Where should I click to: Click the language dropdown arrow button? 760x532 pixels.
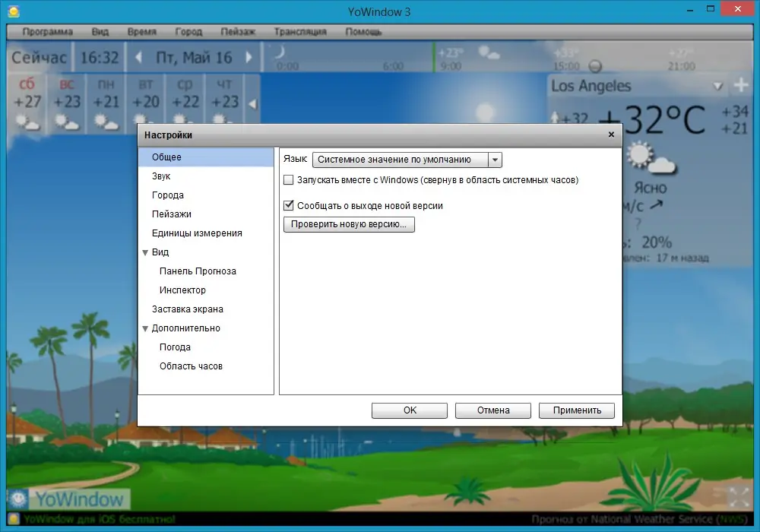click(495, 160)
